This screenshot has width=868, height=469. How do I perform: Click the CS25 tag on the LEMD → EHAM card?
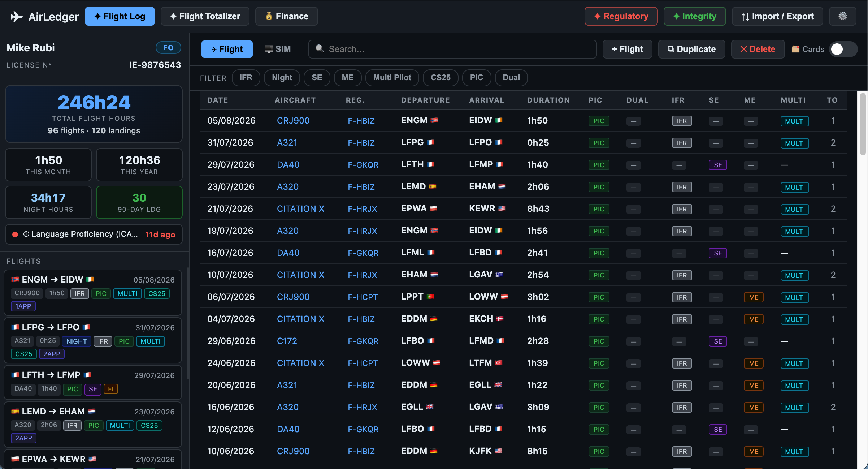pyautogui.click(x=149, y=425)
